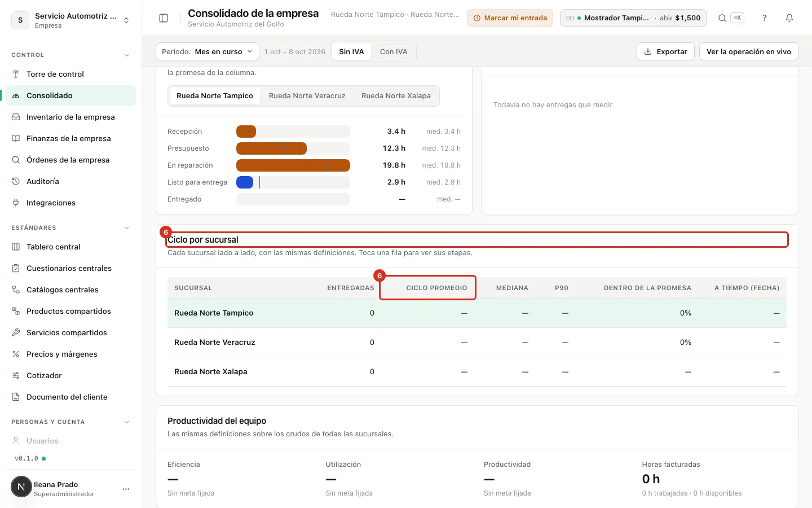Image resolution: width=812 pixels, height=508 pixels.
Task: Open Consolidado in the sidebar
Action: [70, 95]
